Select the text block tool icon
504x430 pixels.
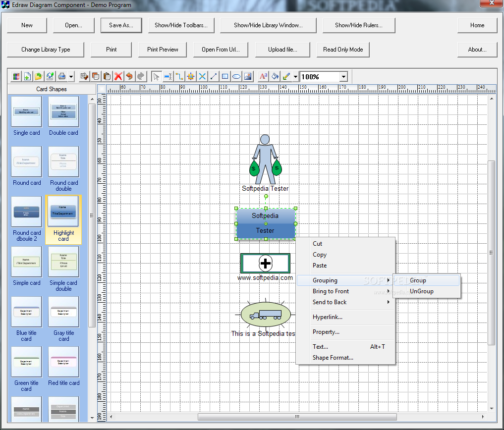168,76
